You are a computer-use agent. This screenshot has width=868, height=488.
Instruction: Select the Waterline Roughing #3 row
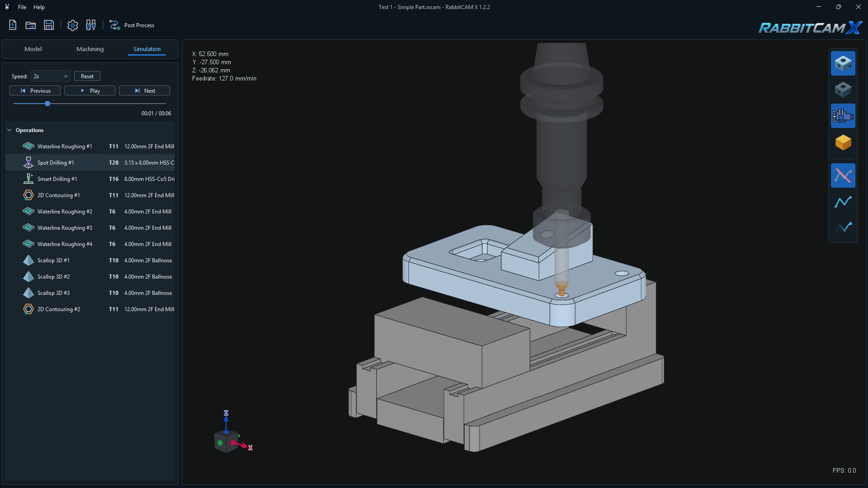click(90, 227)
